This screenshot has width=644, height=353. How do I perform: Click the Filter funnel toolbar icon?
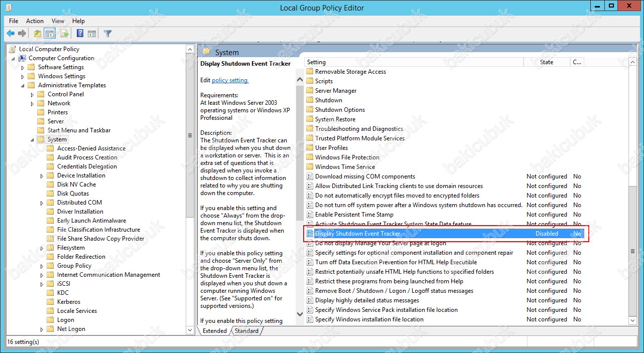[107, 34]
